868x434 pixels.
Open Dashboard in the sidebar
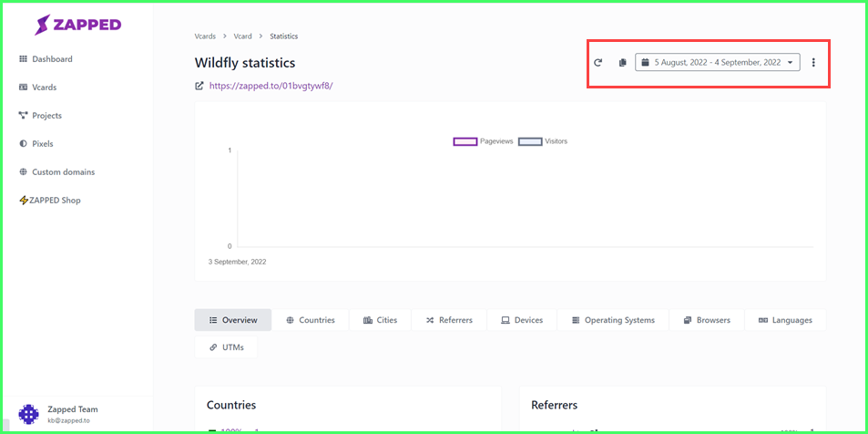46,58
